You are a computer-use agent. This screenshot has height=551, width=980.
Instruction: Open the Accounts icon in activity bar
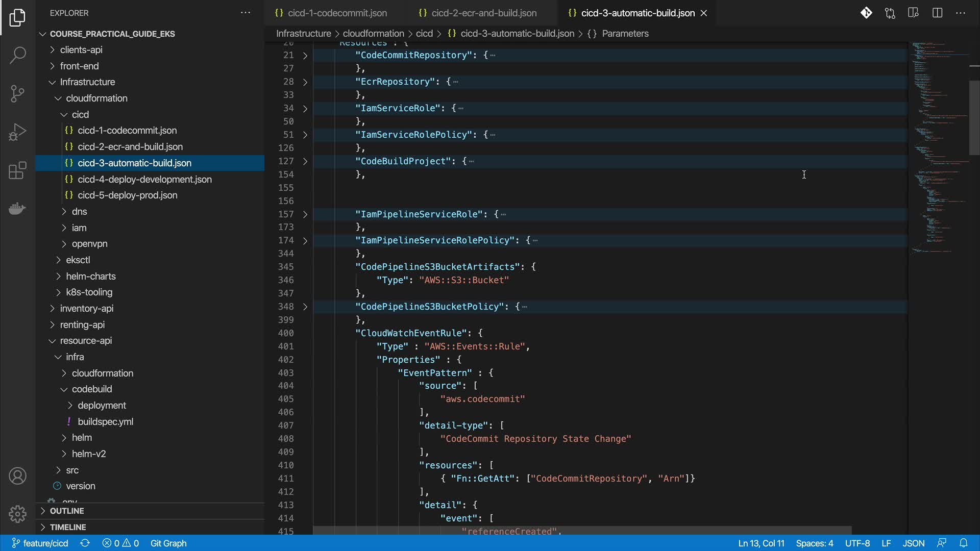tap(17, 476)
